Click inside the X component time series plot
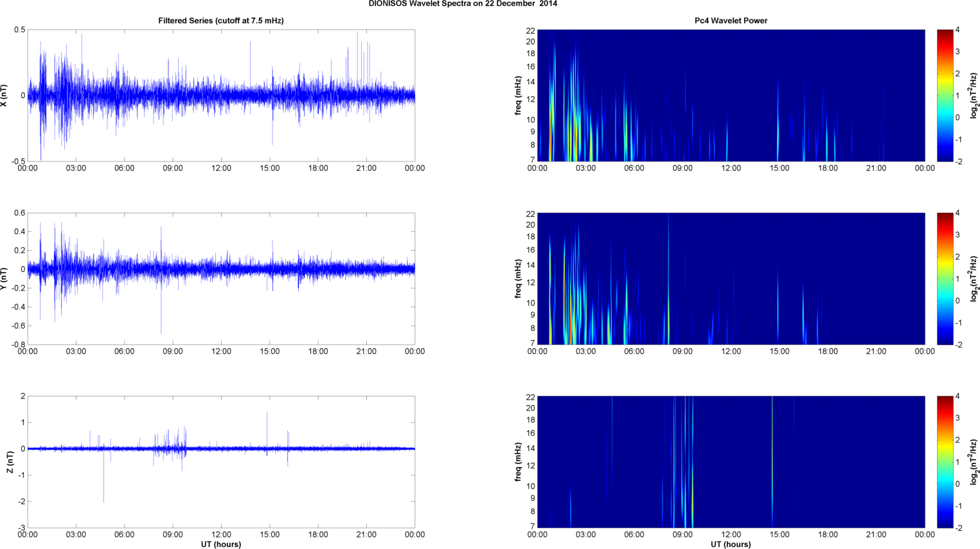Screen dimensions: 980x549 click(221, 96)
